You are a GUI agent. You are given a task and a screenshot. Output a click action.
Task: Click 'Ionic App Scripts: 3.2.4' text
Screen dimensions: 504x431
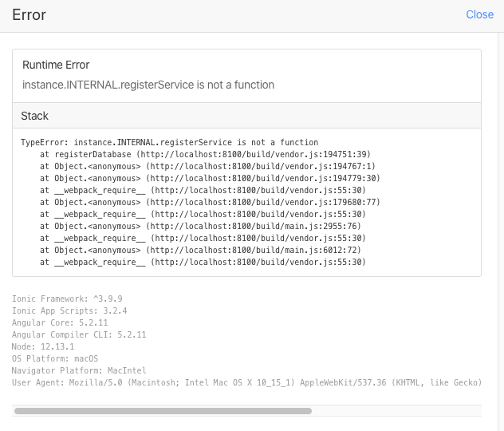[69, 310]
